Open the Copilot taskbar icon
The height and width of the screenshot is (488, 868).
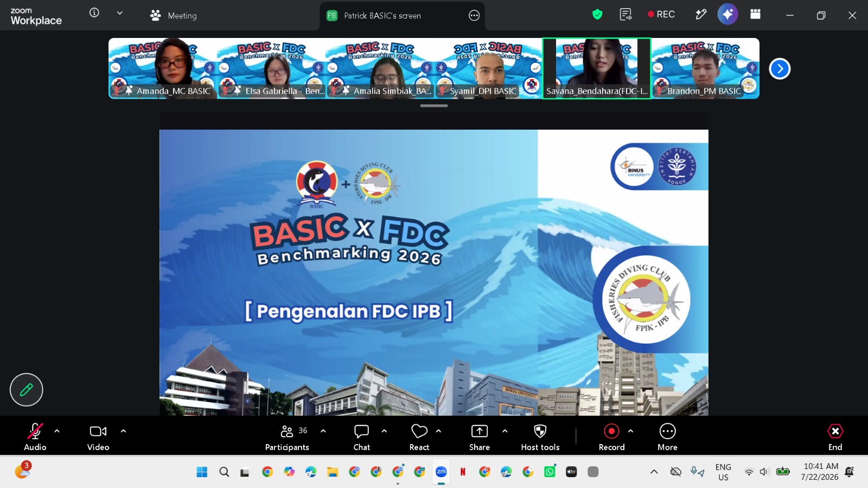coord(289,472)
